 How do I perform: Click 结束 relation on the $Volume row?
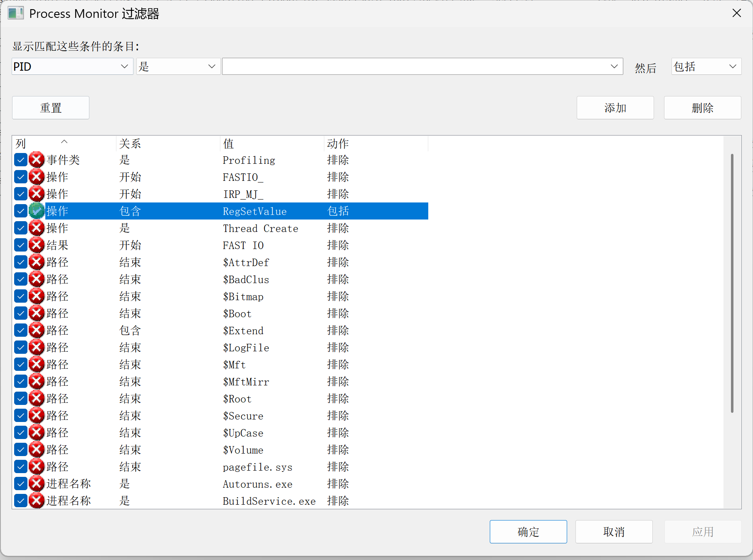pos(130,449)
